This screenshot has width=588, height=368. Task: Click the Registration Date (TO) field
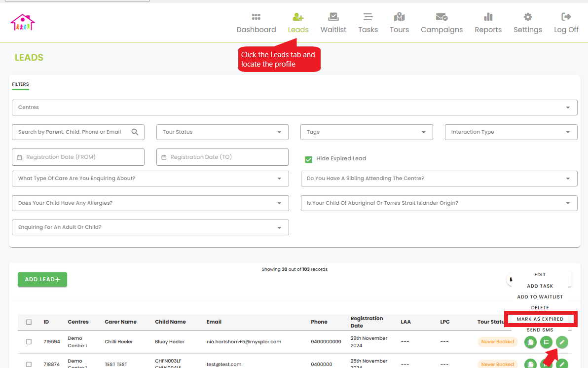click(x=222, y=157)
